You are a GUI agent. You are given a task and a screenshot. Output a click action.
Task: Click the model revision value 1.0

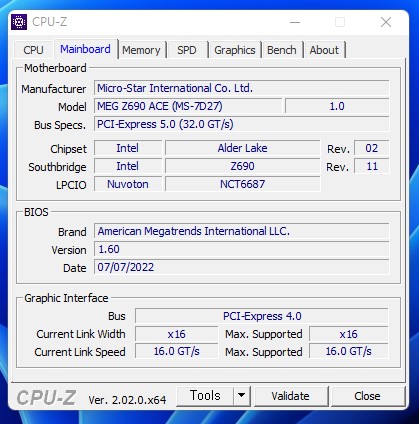(337, 106)
